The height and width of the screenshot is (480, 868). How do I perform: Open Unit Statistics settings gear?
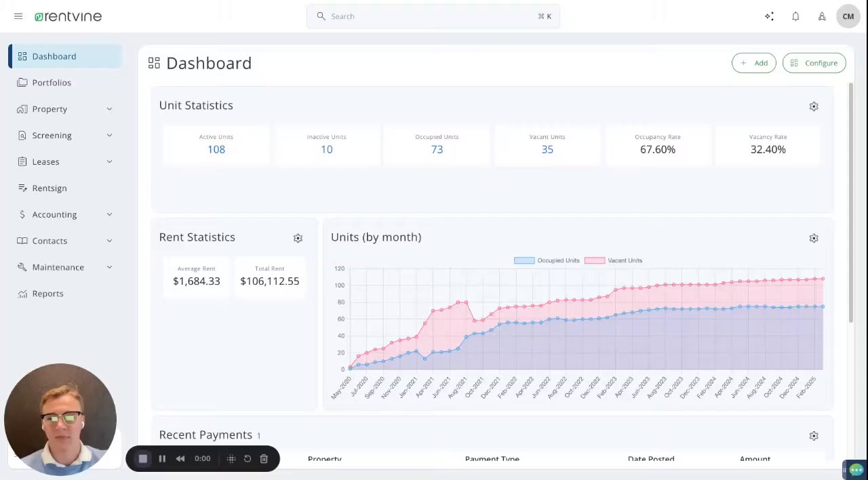pos(814,106)
